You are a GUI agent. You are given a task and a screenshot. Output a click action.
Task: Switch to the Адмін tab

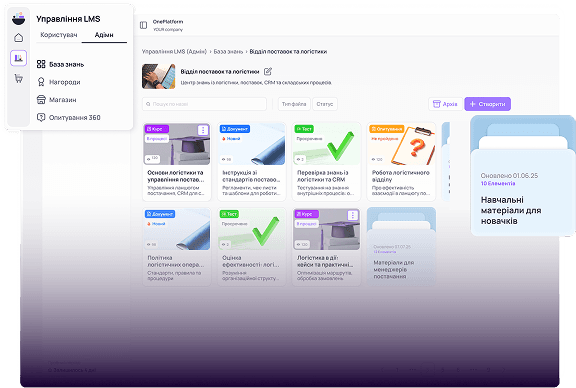pos(104,35)
